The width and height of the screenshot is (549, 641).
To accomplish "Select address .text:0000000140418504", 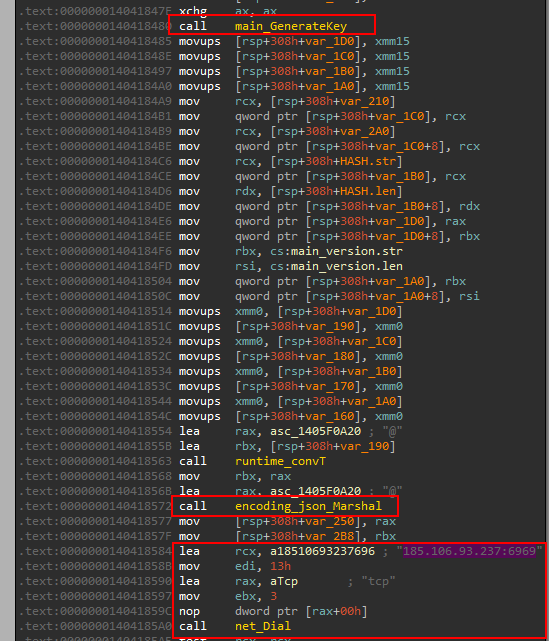I will (x=95, y=281).
